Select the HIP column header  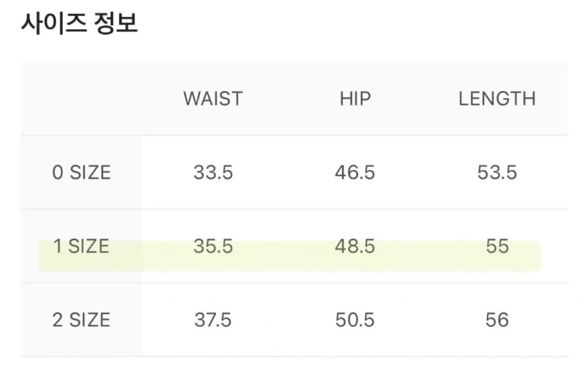click(355, 99)
